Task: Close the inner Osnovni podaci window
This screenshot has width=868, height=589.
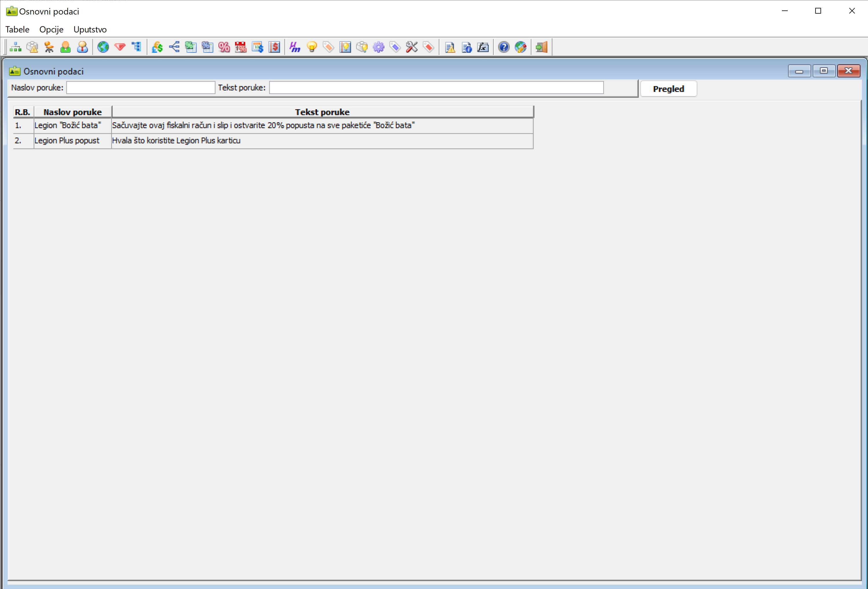Action: point(849,71)
